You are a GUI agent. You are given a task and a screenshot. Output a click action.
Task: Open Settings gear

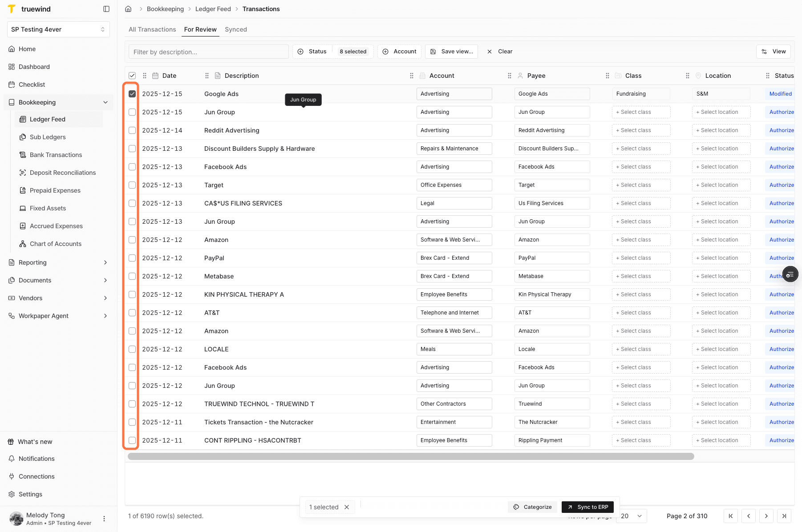(x=12, y=494)
